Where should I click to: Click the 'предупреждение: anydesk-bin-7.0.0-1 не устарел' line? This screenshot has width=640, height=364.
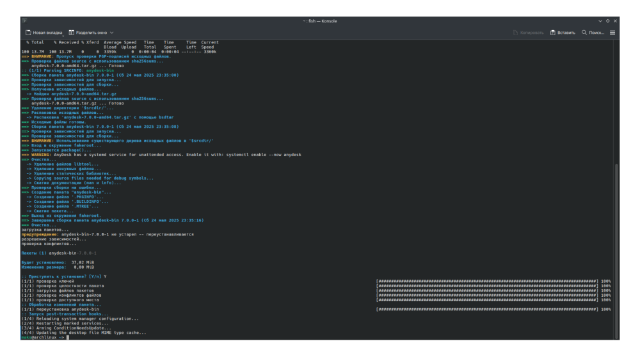(108, 235)
